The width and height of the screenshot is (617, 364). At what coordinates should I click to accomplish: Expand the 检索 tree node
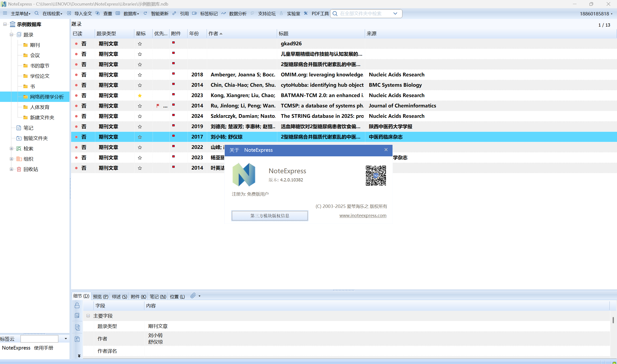click(11, 148)
